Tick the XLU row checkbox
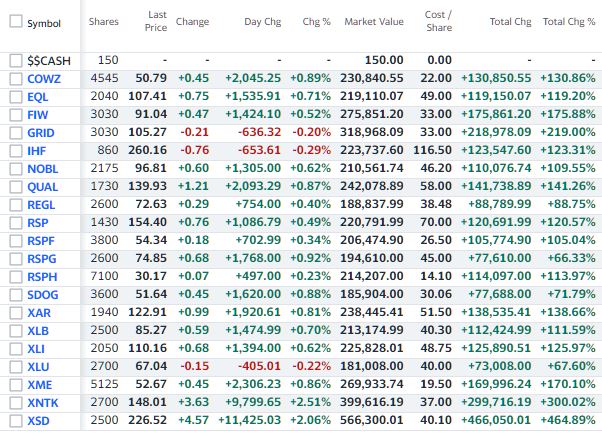The width and height of the screenshot is (602, 433). 15,366
